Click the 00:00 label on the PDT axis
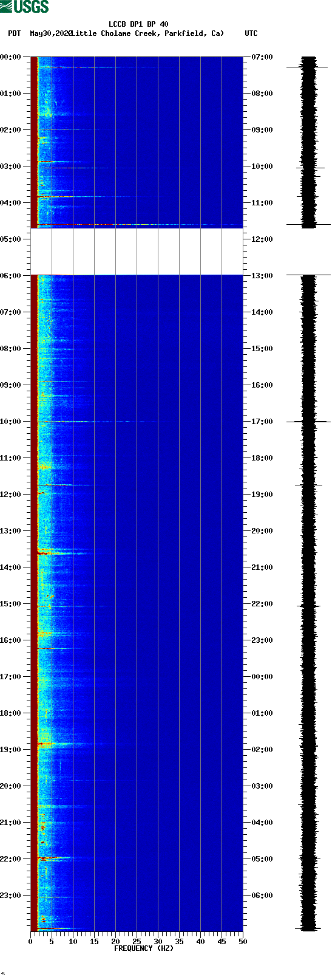This screenshot has width=335, height=980. (11, 57)
